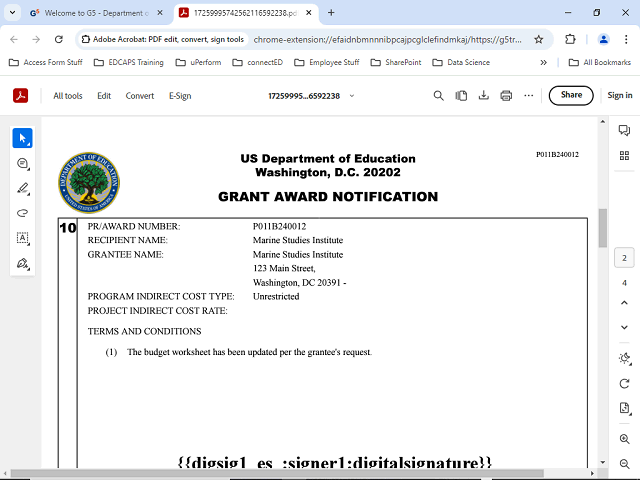Pick the freehand draw tool
640x480 pixels.
[x=22, y=213]
